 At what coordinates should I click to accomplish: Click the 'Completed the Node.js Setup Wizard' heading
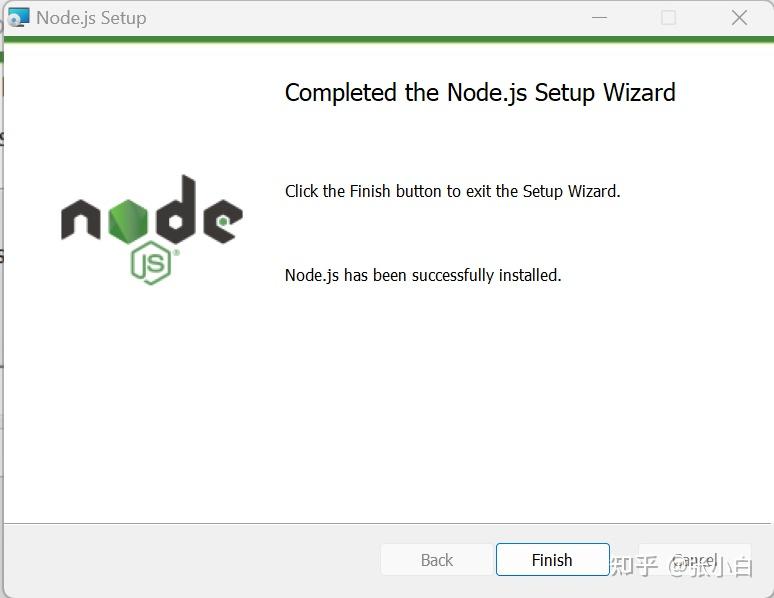coord(480,93)
